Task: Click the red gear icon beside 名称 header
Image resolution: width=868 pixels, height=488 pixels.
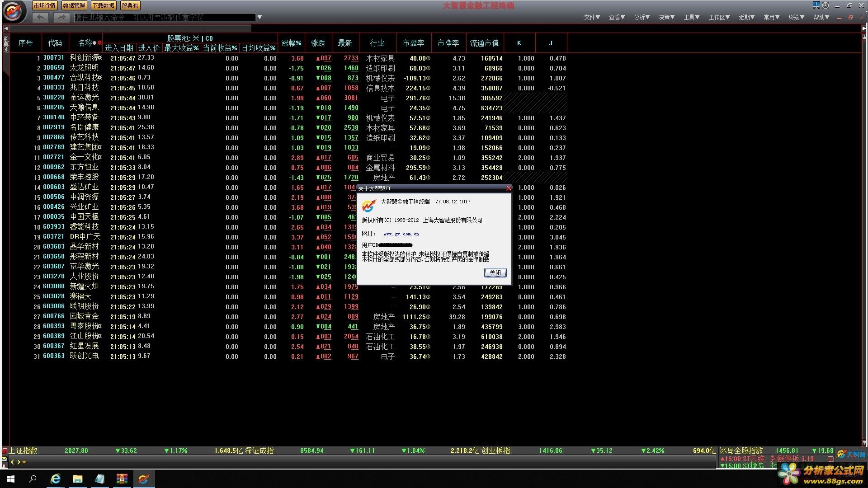Action: point(99,43)
